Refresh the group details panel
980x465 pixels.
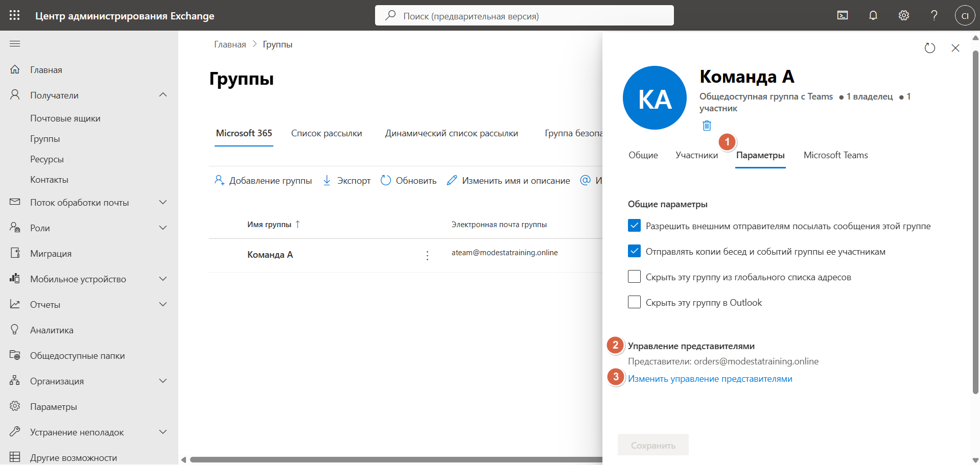(x=930, y=48)
